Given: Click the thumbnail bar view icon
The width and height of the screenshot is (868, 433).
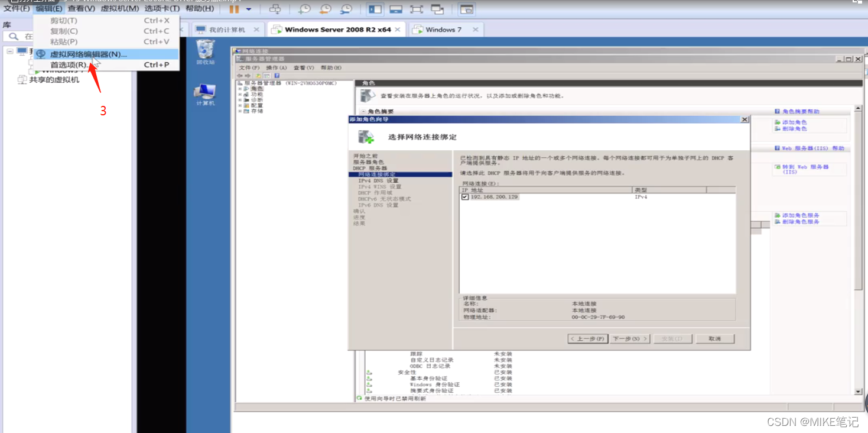Looking at the screenshot, I should click(396, 9).
